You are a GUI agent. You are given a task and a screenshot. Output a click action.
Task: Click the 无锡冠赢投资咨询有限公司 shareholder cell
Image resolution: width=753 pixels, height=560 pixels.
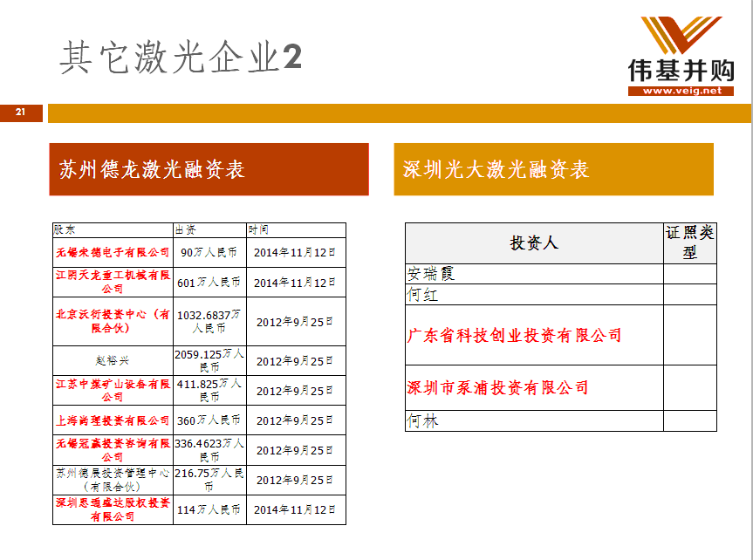click(113, 450)
